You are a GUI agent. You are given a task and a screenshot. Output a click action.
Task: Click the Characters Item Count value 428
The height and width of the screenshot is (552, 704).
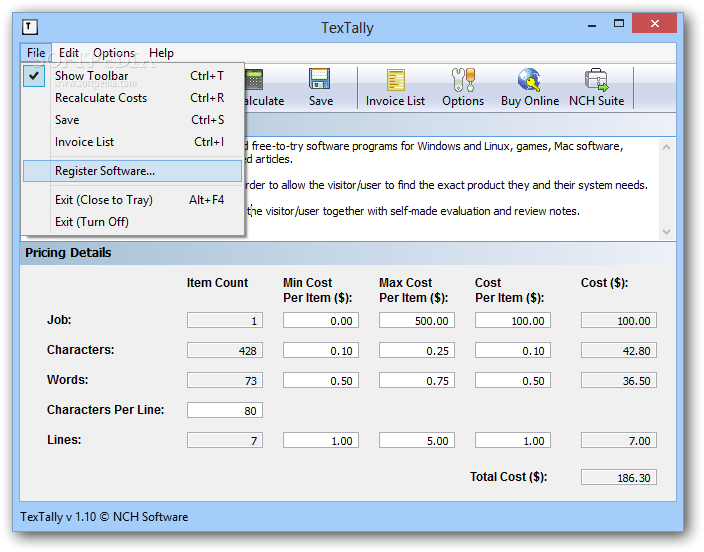(x=224, y=351)
